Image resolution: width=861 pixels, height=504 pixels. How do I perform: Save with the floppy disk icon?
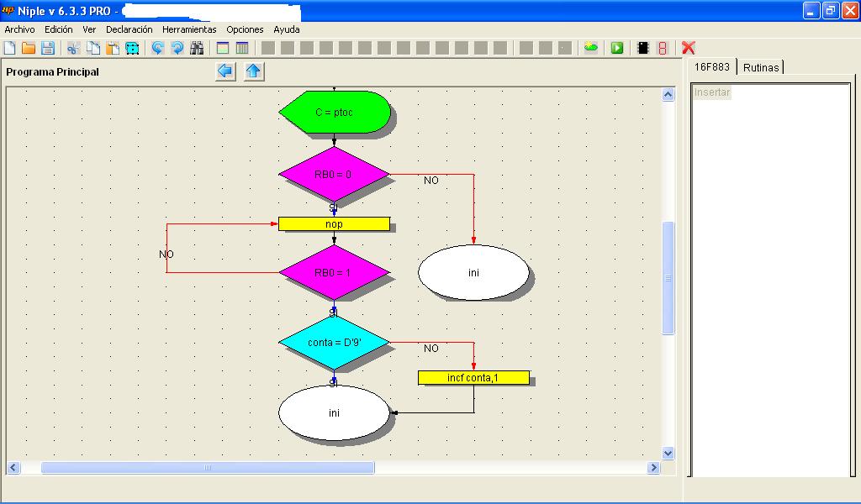tap(48, 48)
